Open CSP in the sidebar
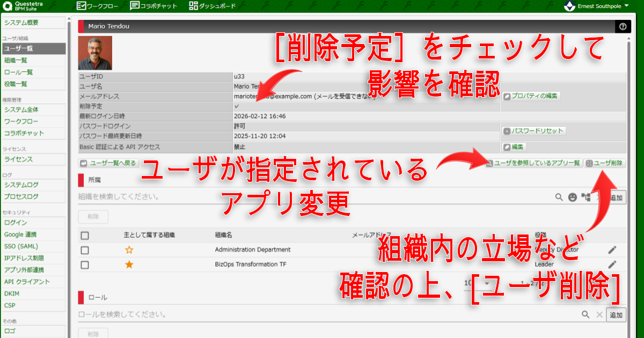 (x=33, y=305)
